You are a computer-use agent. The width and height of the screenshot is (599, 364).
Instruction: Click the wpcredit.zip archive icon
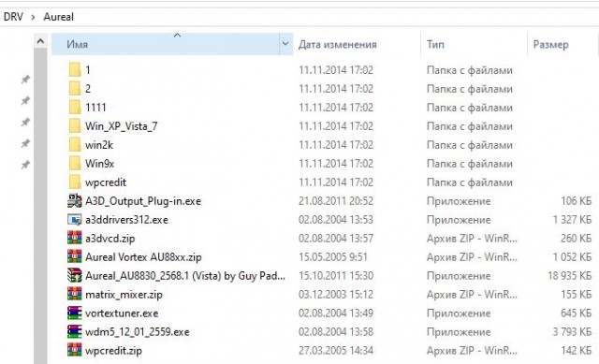click(x=75, y=350)
